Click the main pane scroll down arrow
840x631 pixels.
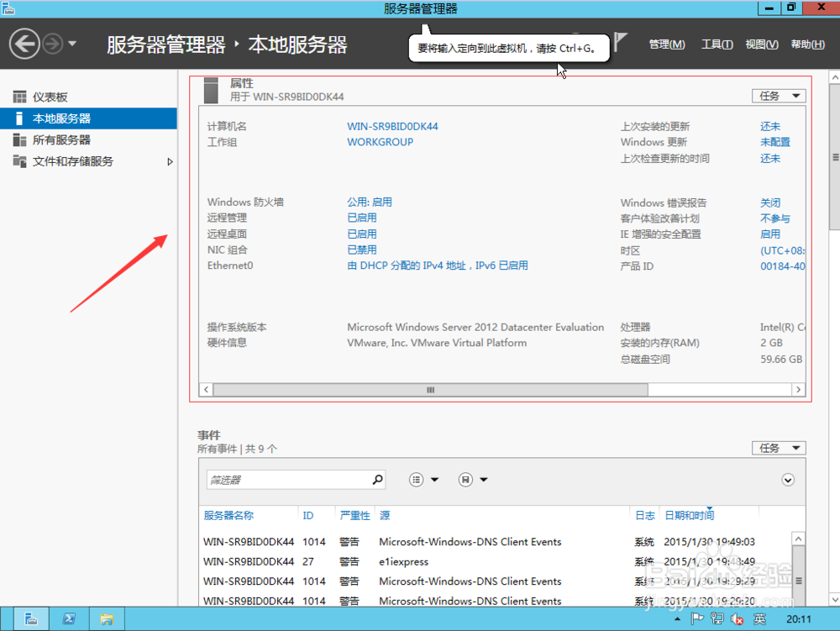point(835,599)
